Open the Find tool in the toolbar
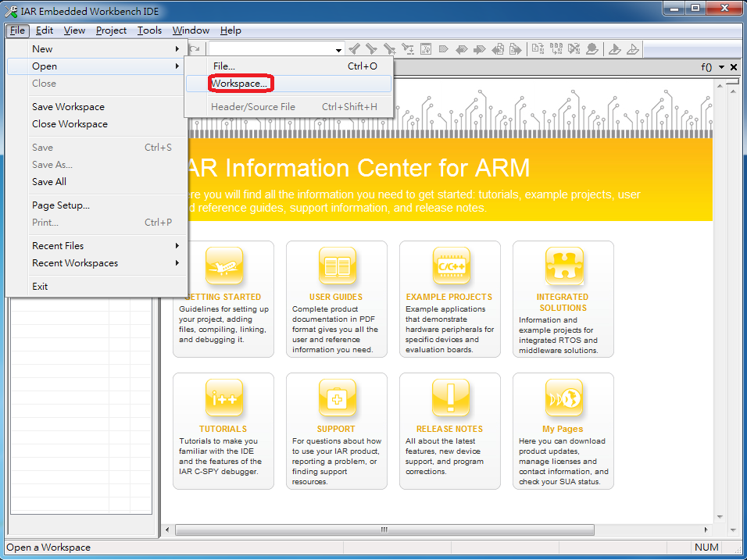 coord(390,48)
